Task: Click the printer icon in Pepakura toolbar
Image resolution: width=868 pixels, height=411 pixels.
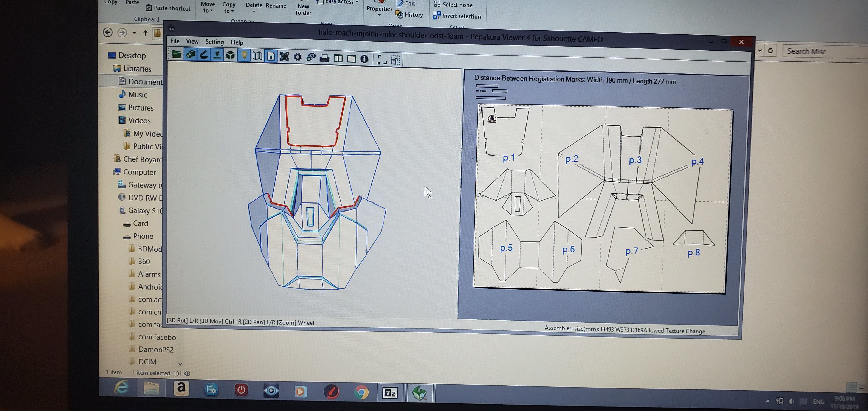Action: [324, 58]
